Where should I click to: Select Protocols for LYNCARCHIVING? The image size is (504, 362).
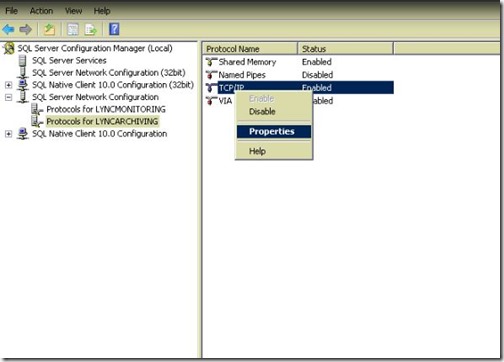point(102,121)
